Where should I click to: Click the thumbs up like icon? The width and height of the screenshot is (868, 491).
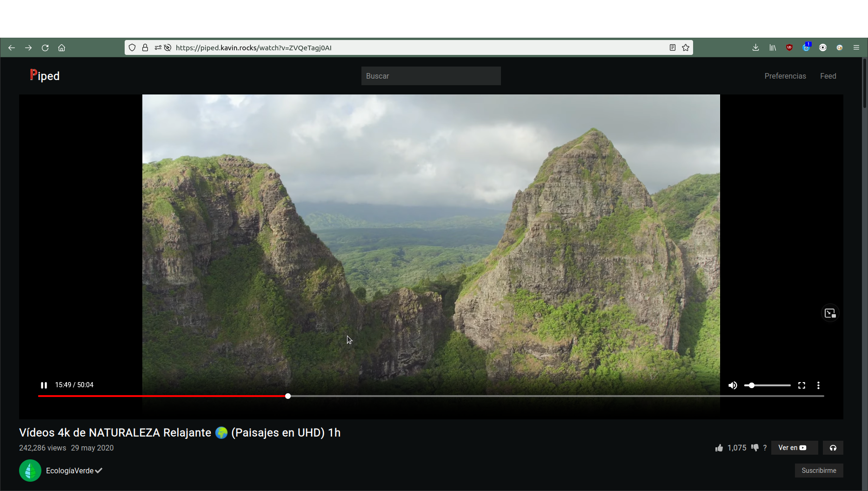click(x=719, y=448)
